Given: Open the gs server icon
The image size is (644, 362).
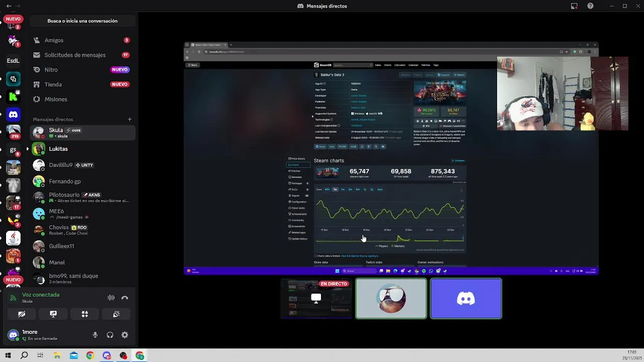Looking at the screenshot, I should [x=13, y=150].
